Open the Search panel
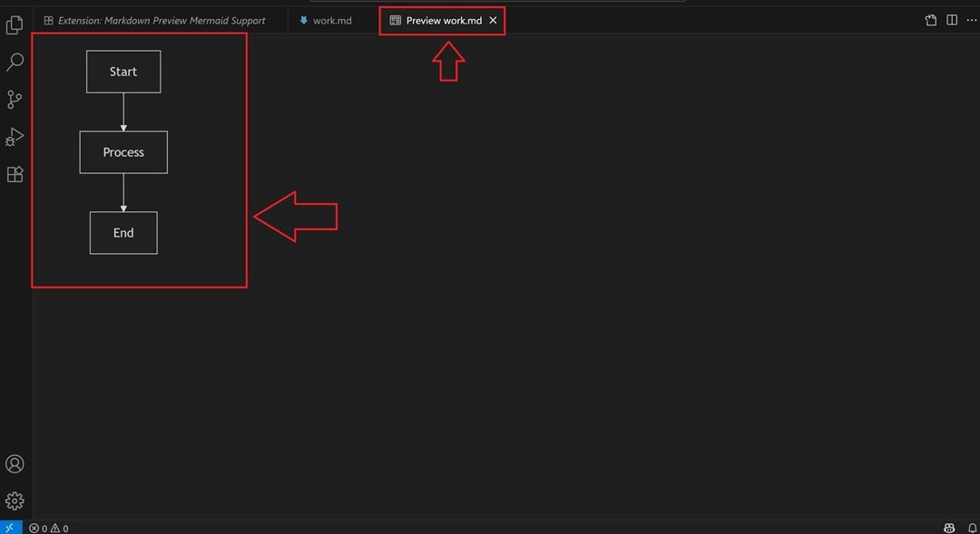This screenshot has height=534, width=980. (x=15, y=62)
